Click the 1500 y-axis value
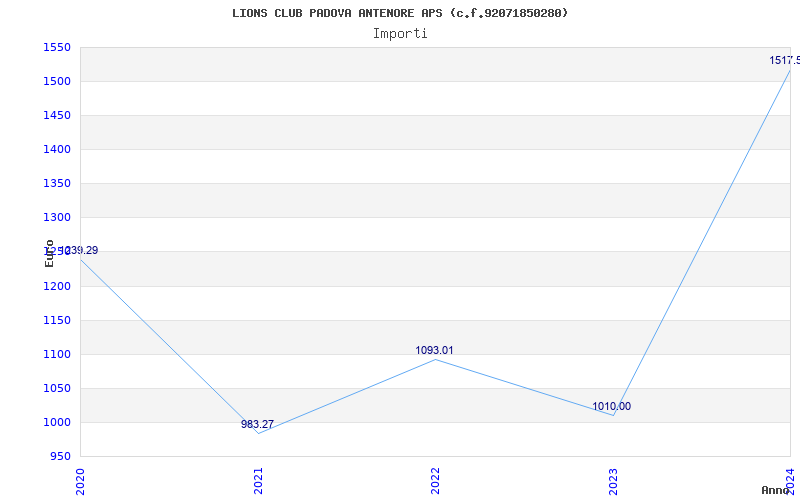Viewport: 800px width, 500px height. [x=57, y=82]
